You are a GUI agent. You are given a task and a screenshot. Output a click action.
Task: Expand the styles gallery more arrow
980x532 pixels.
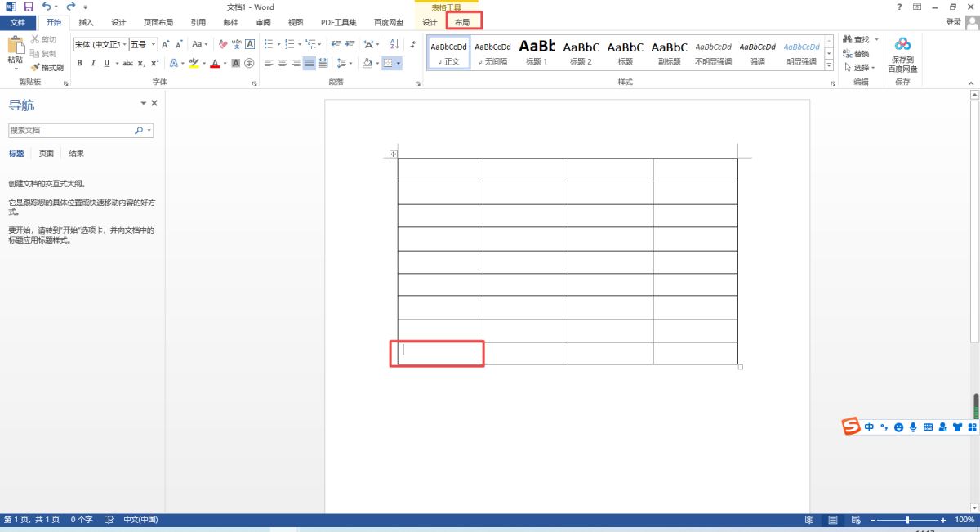tap(830, 68)
